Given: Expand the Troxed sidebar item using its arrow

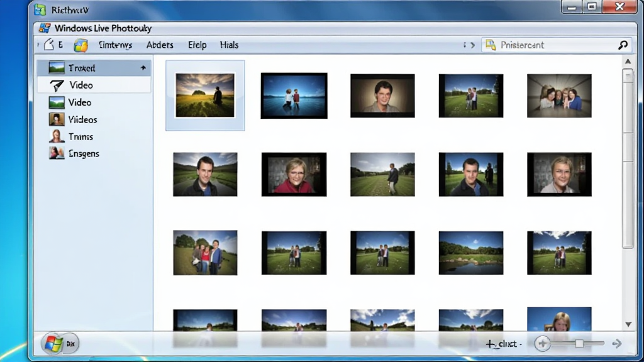Looking at the screenshot, I should tap(143, 68).
